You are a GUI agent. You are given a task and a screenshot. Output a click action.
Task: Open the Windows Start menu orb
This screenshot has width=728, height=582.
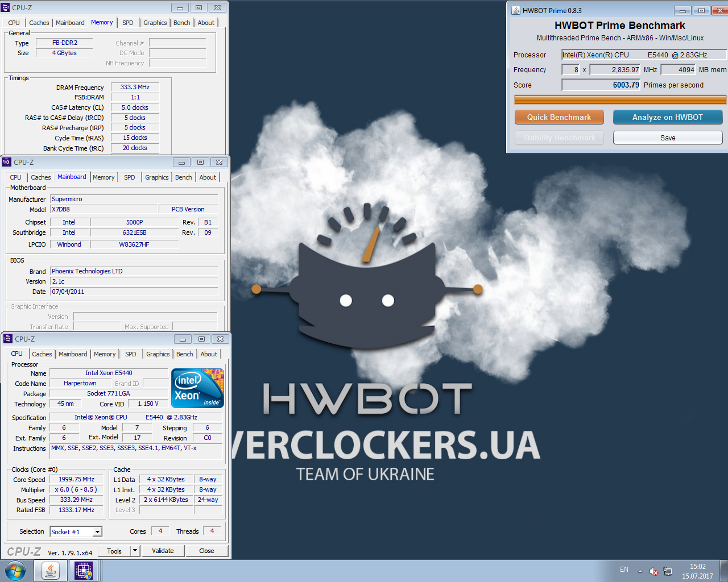[x=15, y=571]
